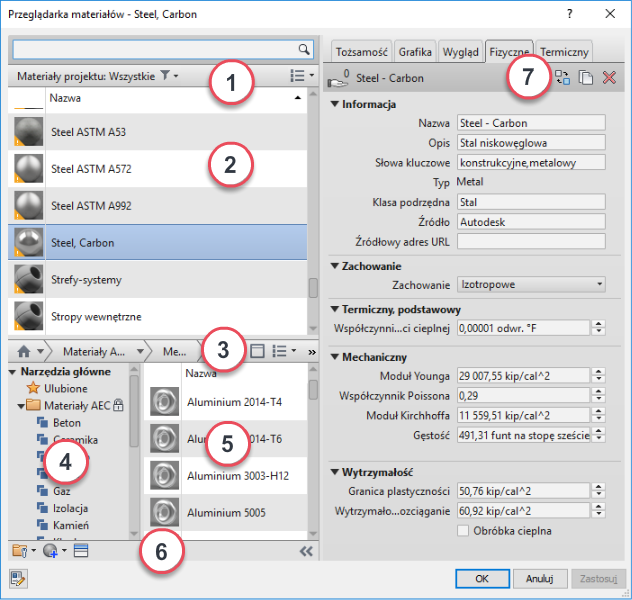Edit Gęstość value field
This screenshot has height=600, width=632.
coord(523,435)
